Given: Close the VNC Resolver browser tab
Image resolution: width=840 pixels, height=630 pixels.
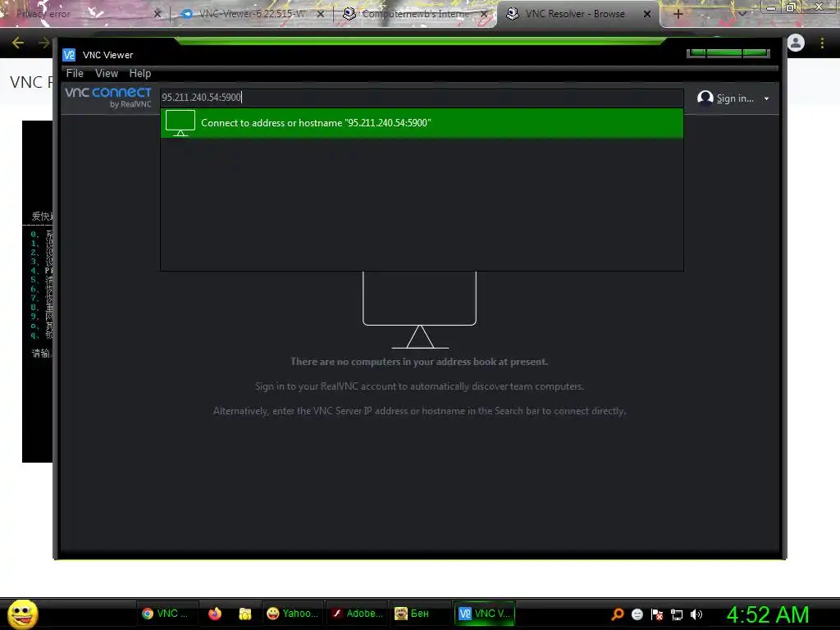Looking at the screenshot, I should tap(647, 14).
